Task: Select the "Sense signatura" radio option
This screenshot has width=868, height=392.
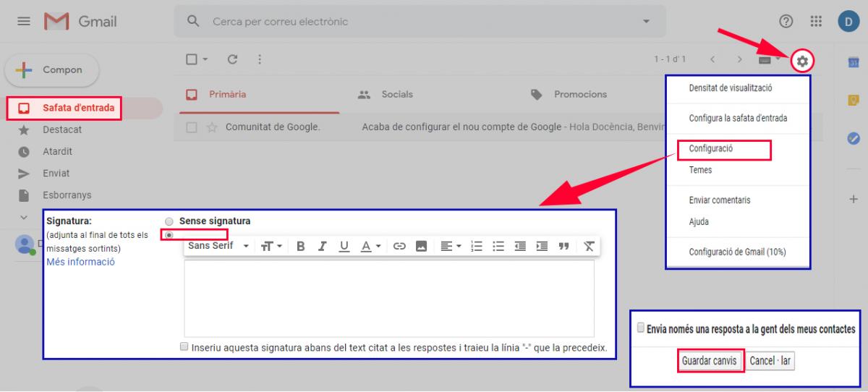Action: click(169, 221)
